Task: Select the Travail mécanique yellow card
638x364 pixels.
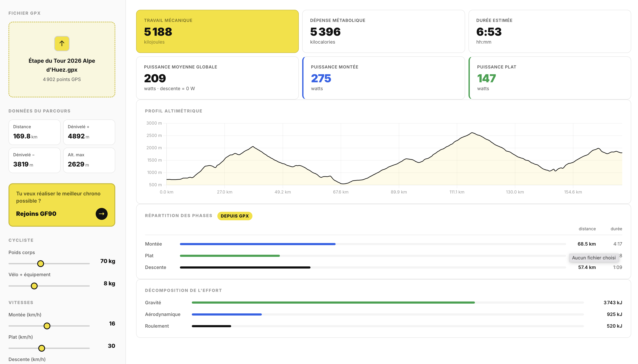Action: [x=217, y=31]
